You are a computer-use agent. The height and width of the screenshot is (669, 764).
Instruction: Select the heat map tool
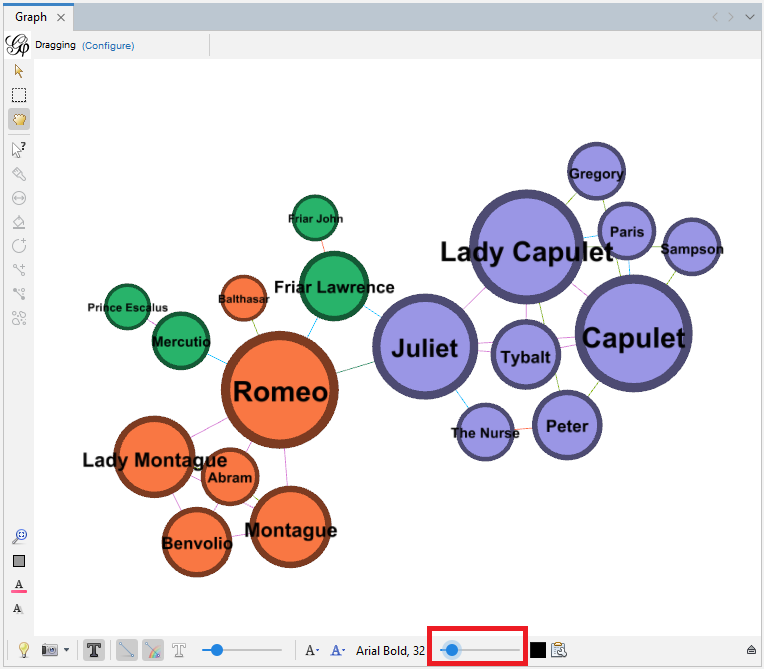click(x=19, y=318)
